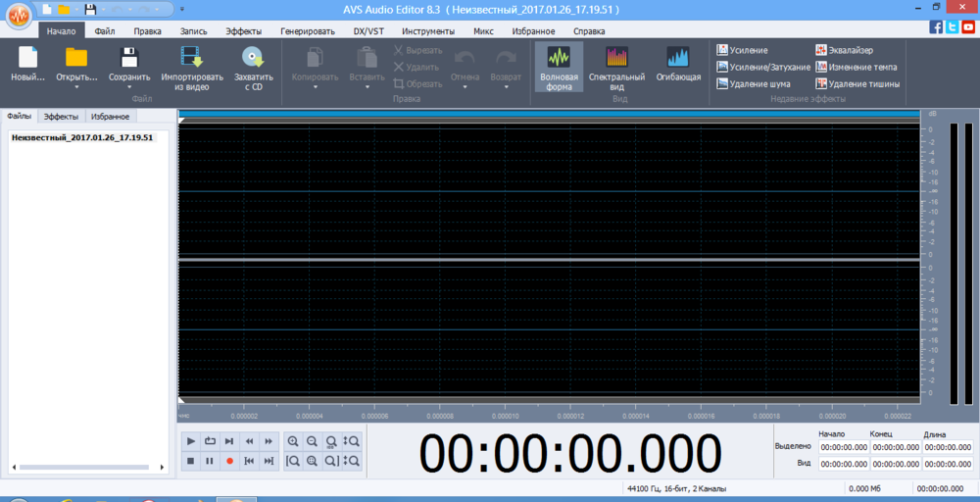Click the red Record button
The image size is (980, 502).
229,461
